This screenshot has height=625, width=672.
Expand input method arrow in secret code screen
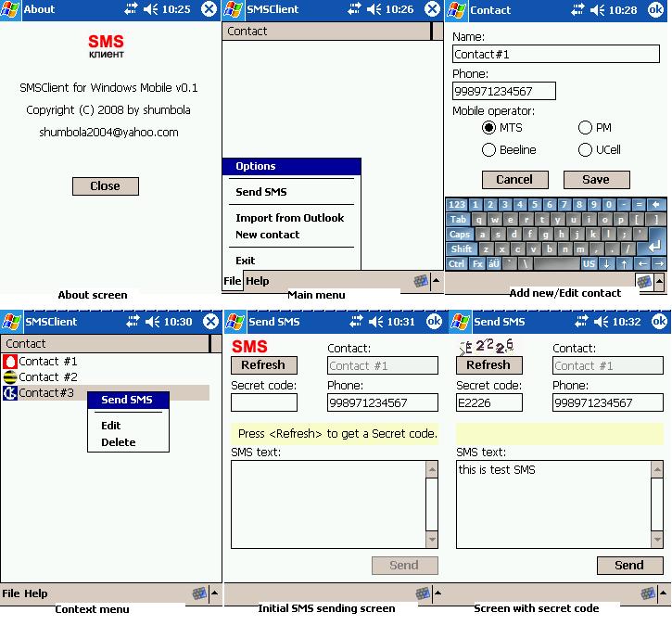point(663,593)
